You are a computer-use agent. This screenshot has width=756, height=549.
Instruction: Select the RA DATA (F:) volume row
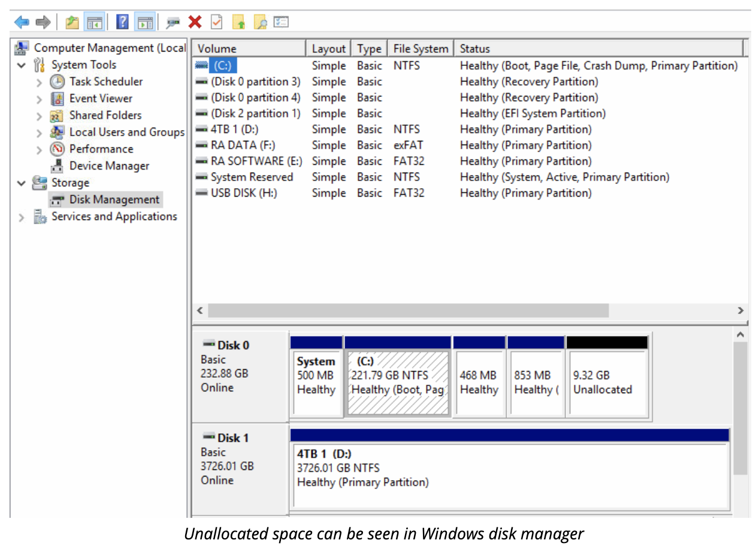(243, 146)
